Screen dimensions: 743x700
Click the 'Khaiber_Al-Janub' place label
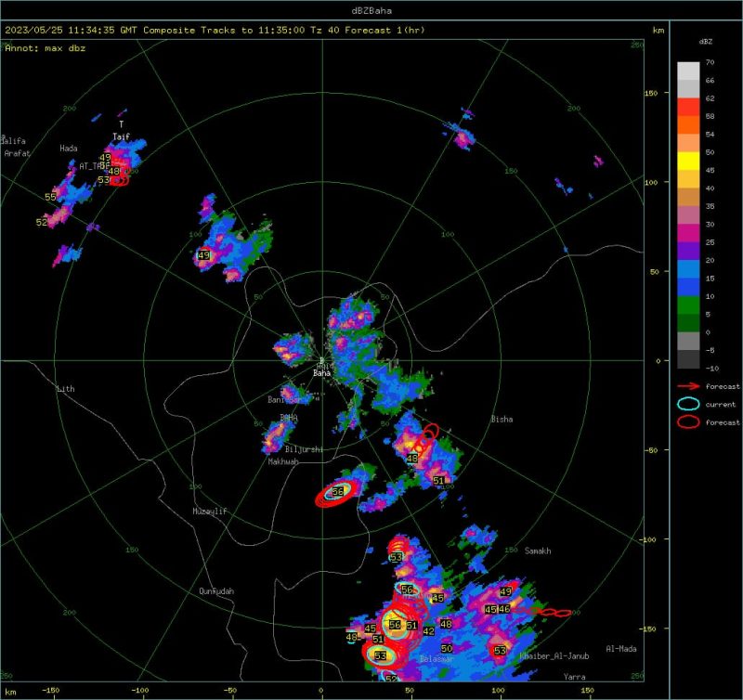(x=554, y=656)
